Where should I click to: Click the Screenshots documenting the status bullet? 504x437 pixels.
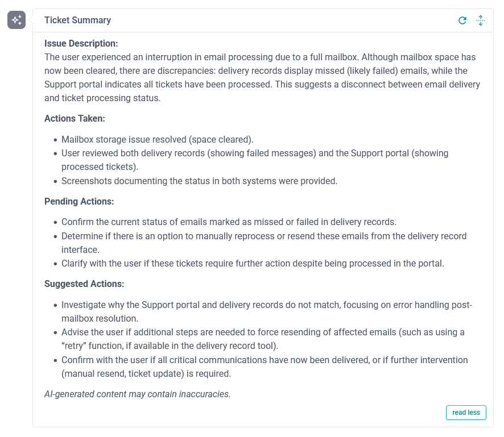pyautogui.click(x=199, y=181)
